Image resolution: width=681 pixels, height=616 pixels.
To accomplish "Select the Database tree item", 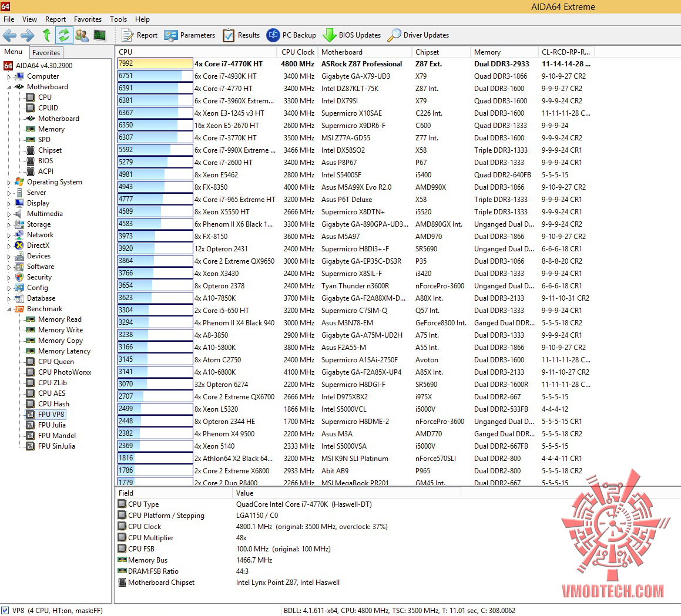I will tap(41, 298).
